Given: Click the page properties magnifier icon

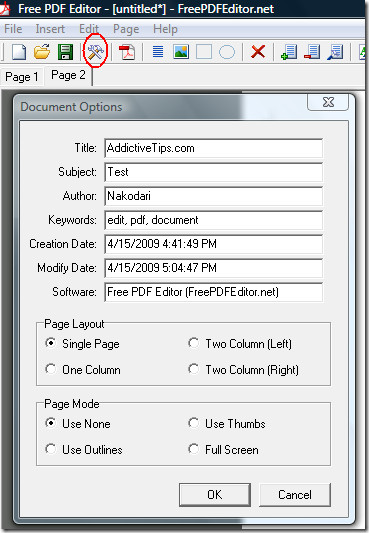Looking at the screenshot, I should [x=335, y=52].
